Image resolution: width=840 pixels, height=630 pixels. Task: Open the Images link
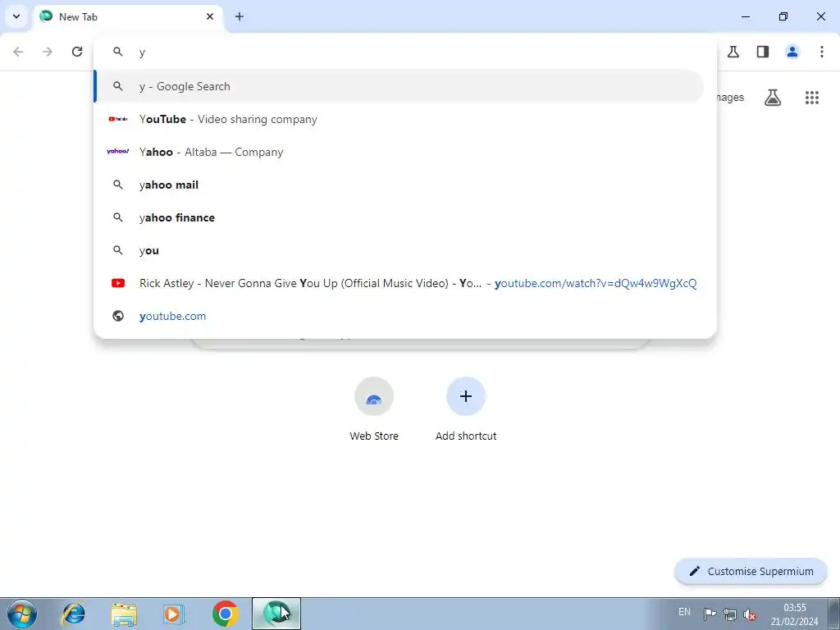[730, 98]
